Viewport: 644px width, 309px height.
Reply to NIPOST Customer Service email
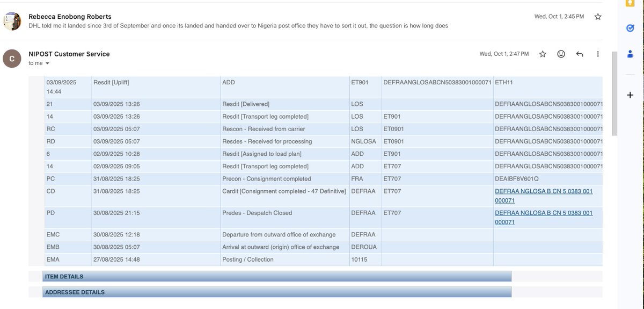[x=580, y=54]
